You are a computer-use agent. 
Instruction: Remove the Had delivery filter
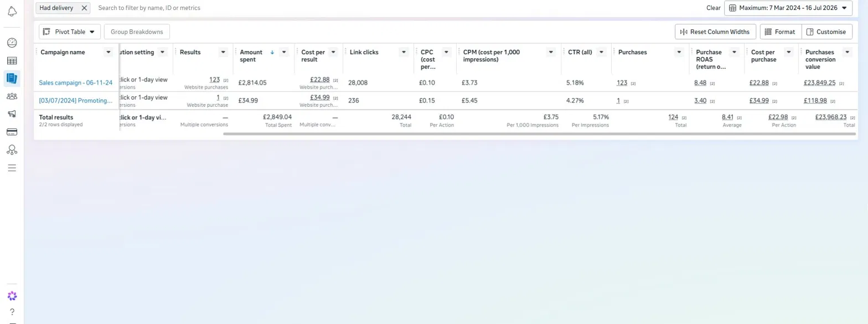pos(84,8)
